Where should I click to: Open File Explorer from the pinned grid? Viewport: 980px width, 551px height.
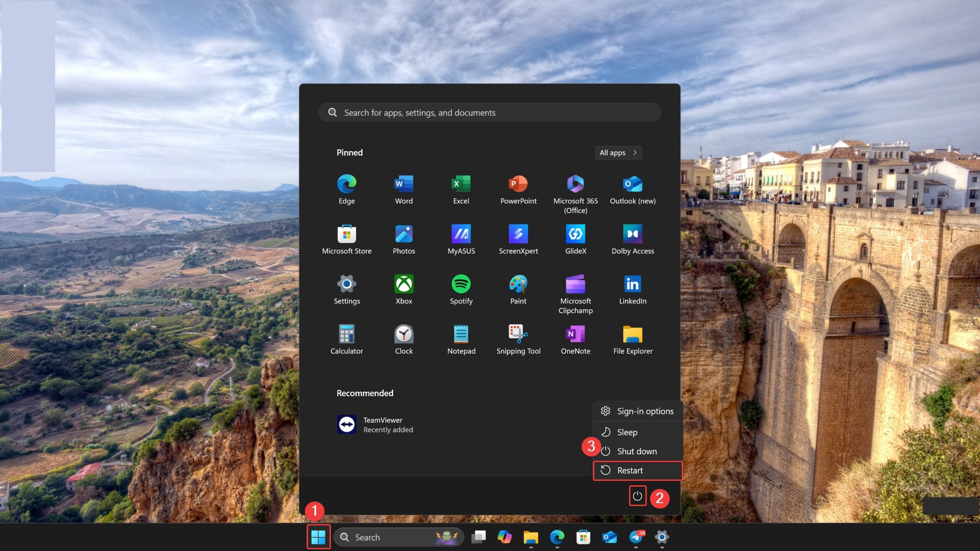tap(633, 340)
